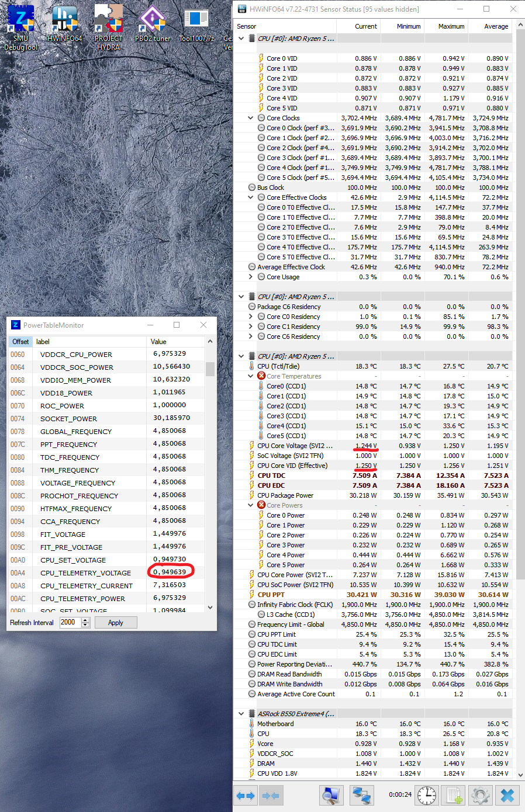Viewport: 525px width, 812px height.
Task: Click PowerTableMonitor scrollbar thumb
Action: (210, 369)
